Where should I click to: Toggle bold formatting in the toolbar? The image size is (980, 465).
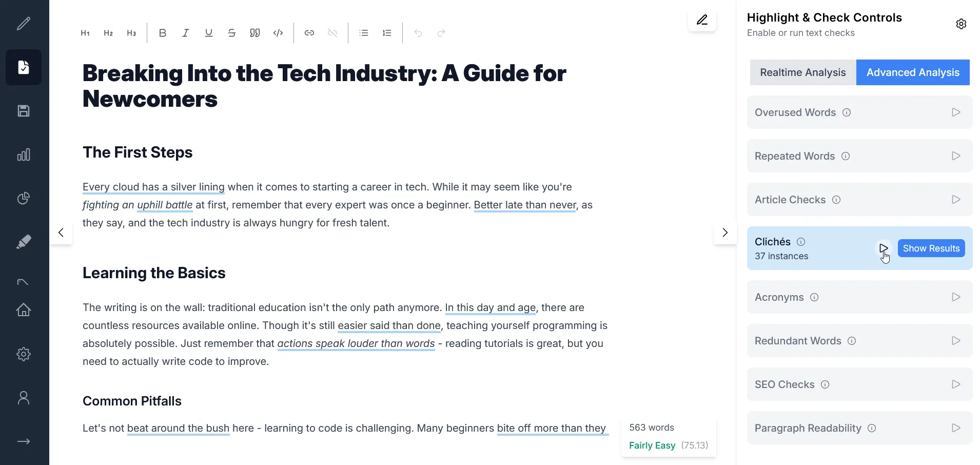pos(162,32)
